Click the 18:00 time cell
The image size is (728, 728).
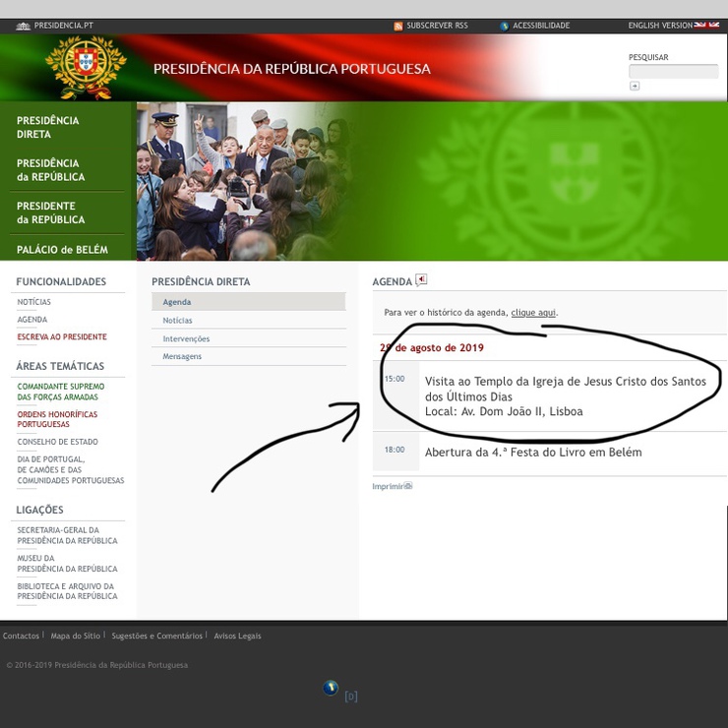[394, 450]
